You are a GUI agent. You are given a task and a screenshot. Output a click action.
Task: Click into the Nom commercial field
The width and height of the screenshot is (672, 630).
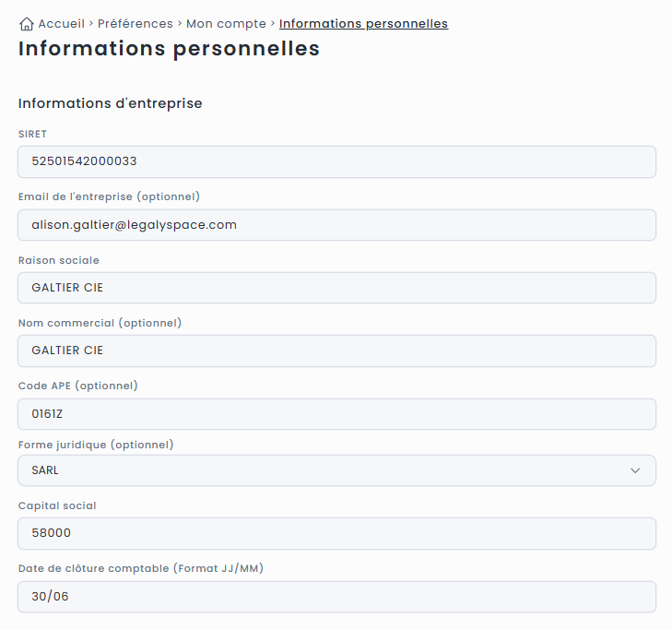tap(336, 351)
